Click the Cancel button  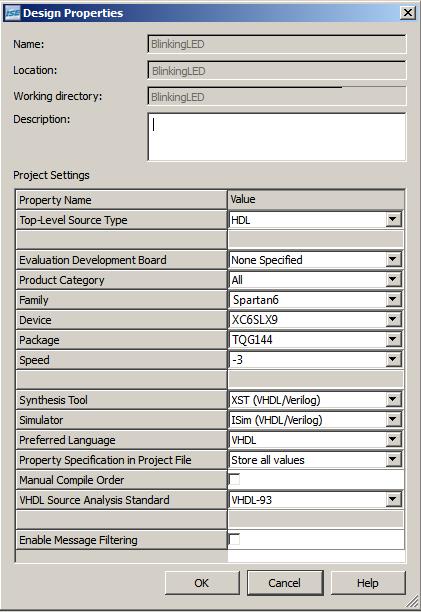pos(285,583)
